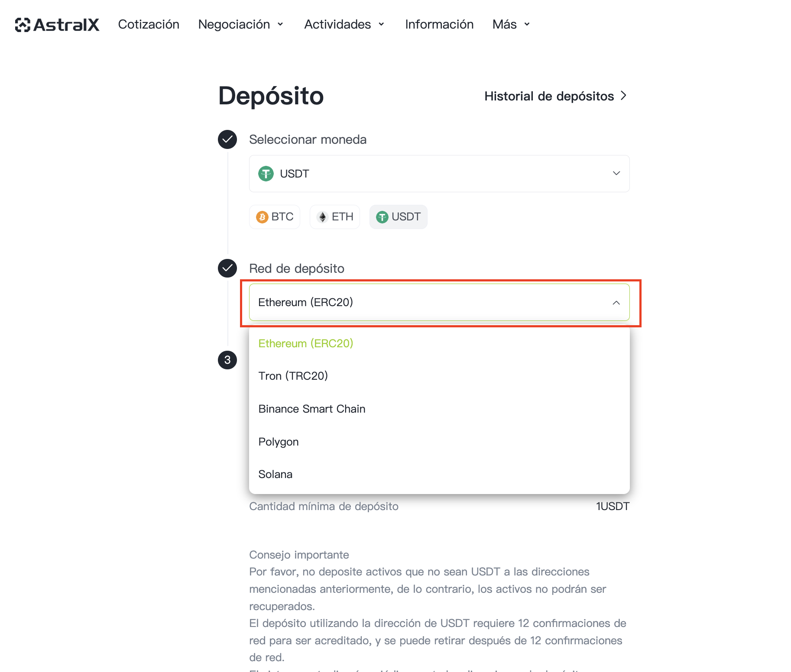Open Historial de depósitos link
This screenshot has height=672, width=791.
(x=556, y=96)
